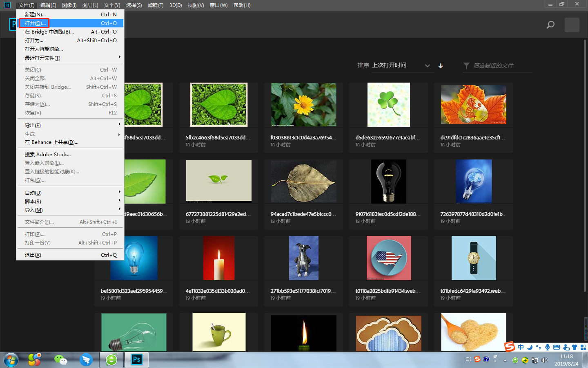Screen dimensions: 588x368
Task: Toggle input language via the 中 tray indicator
Action: coord(521,347)
